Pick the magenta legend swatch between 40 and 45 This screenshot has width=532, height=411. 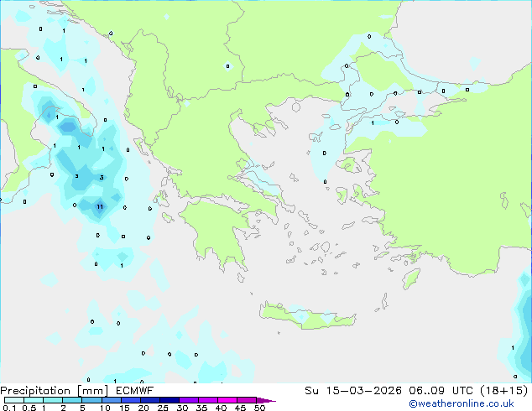[x=227, y=400]
